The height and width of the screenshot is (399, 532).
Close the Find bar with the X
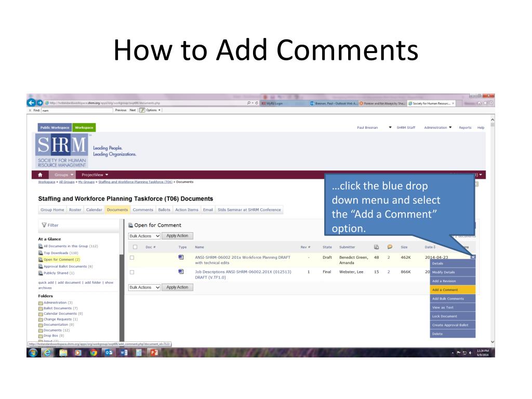[x=30, y=110]
